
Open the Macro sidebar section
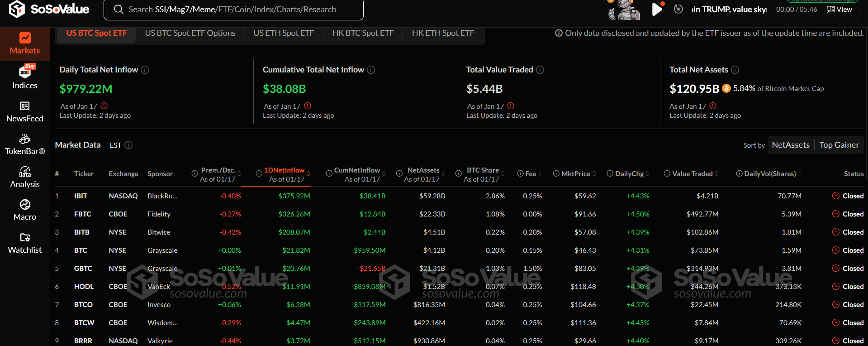click(25, 210)
